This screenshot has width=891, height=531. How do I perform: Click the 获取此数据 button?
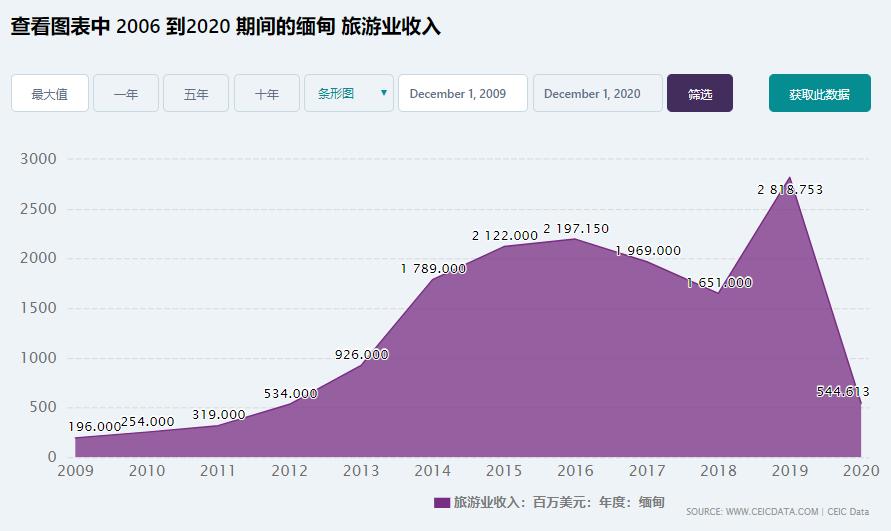click(x=819, y=94)
